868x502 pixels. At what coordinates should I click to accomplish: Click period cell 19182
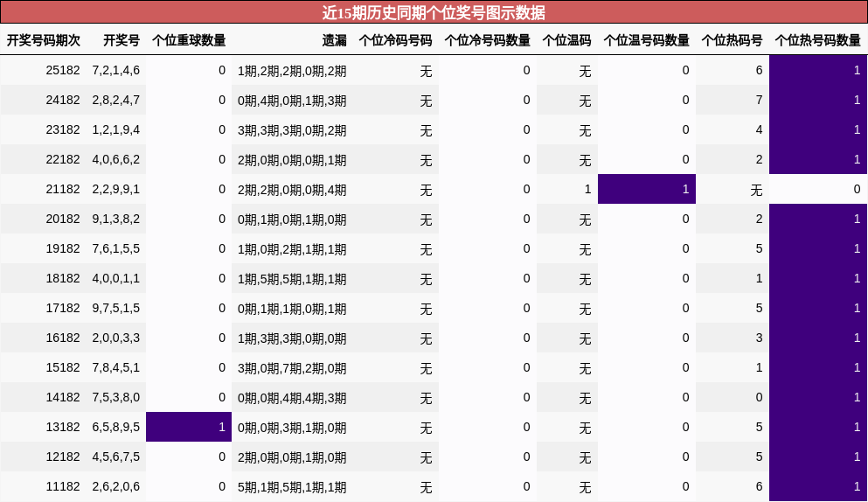(x=63, y=248)
